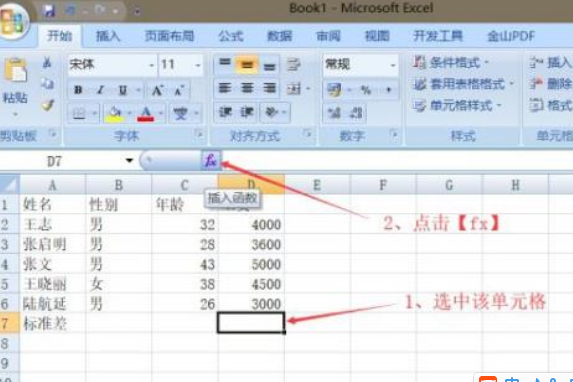The height and width of the screenshot is (382, 573).
Task: Click the Paste clipboard icon
Action: [15, 70]
